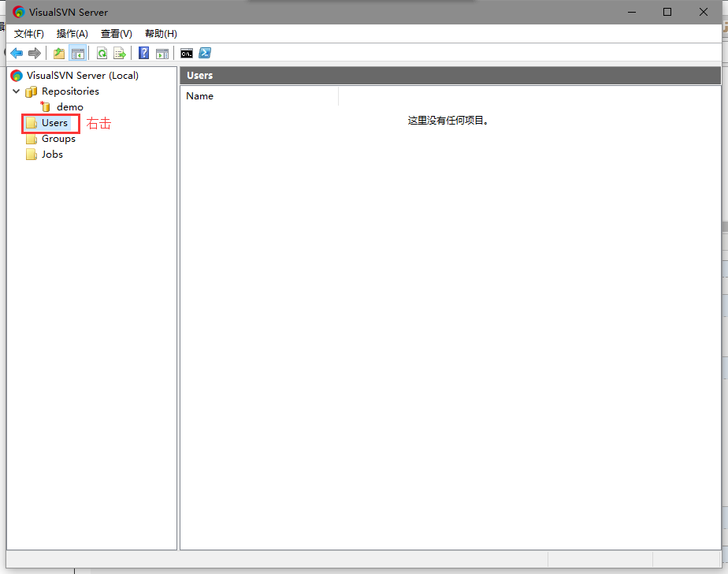Select the Groups node

(x=58, y=139)
